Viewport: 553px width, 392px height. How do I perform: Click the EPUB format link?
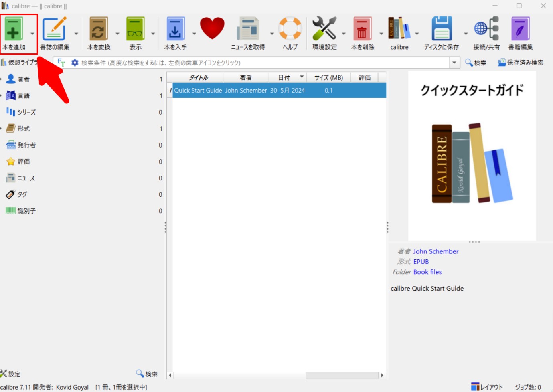pyautogui.click(x=421, y=261)
